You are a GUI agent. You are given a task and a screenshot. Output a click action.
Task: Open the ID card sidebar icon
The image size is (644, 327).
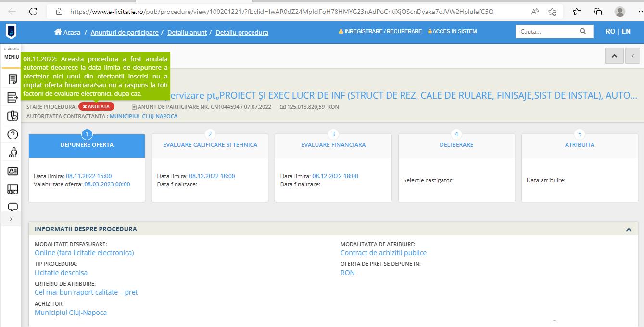point(13,171)
